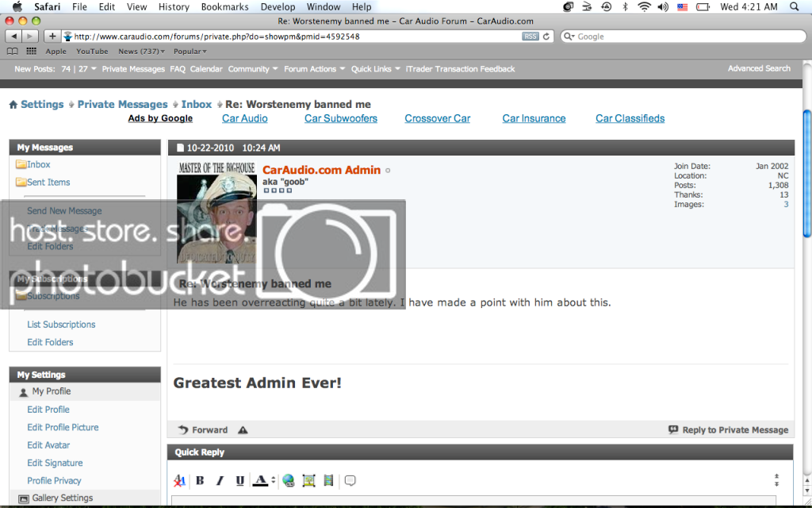Click the Wi-Fi status icon

pos(644,6)
